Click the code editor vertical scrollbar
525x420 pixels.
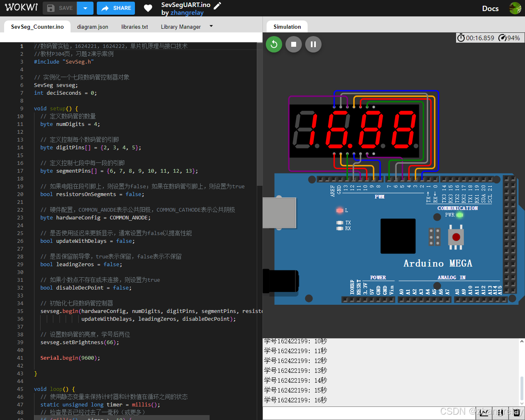[260, 114]
